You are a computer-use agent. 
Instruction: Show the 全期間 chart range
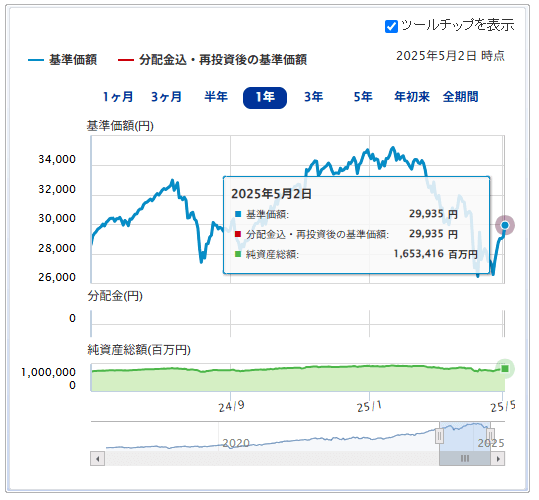tap(461, 97)
